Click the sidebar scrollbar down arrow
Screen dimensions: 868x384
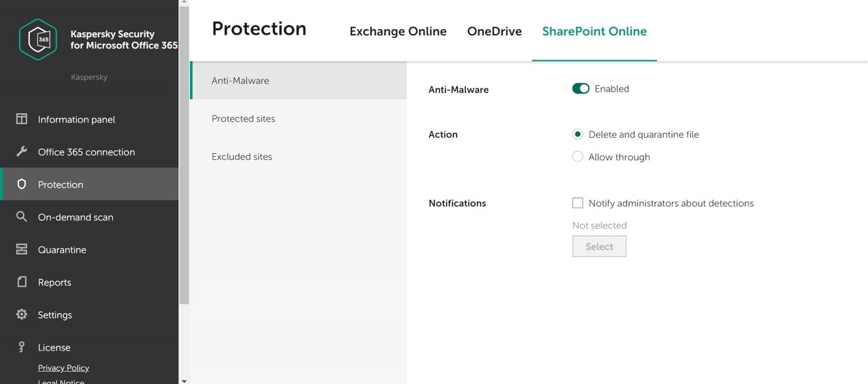coord(184,381)
